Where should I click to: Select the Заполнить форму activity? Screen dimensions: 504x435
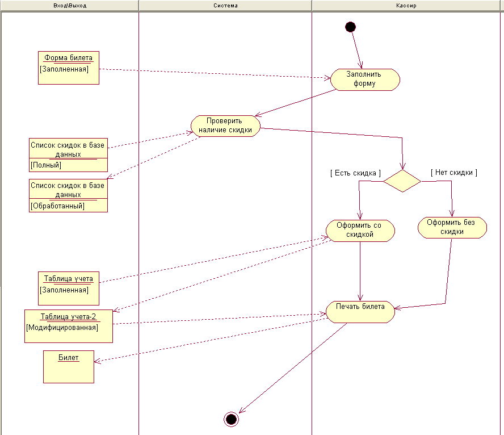pos(365,80)
